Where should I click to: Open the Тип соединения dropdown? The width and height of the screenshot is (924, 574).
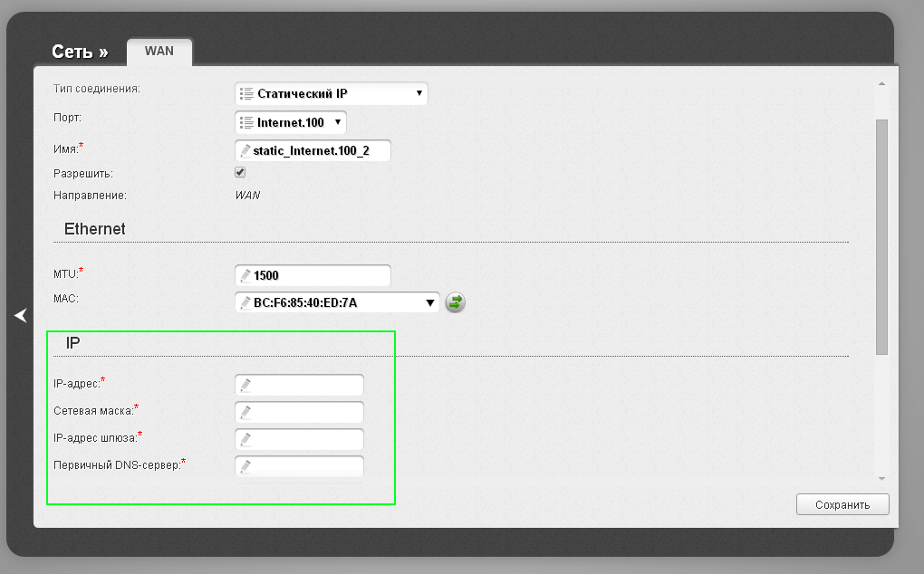click(x=331, y=93)
